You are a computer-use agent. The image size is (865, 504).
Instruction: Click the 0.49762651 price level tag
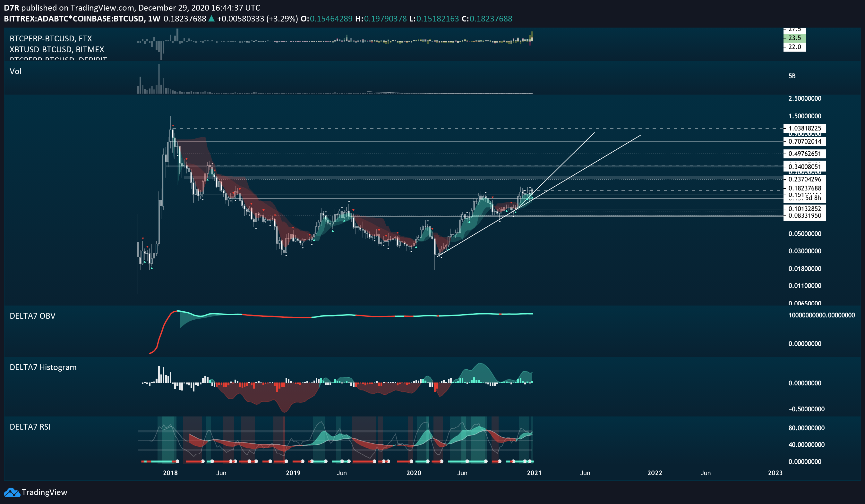[x=804, y=154]
